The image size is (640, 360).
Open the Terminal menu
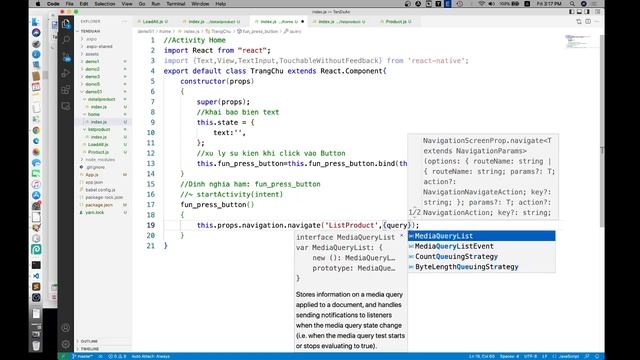176,4
